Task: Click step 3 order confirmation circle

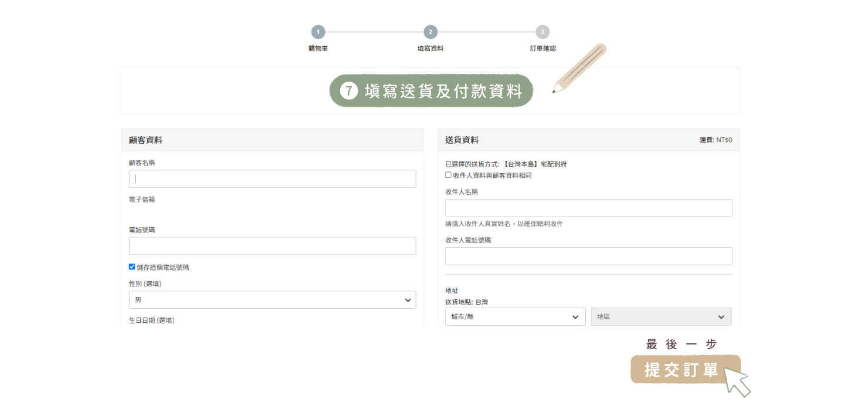Action: coord(542,32)
